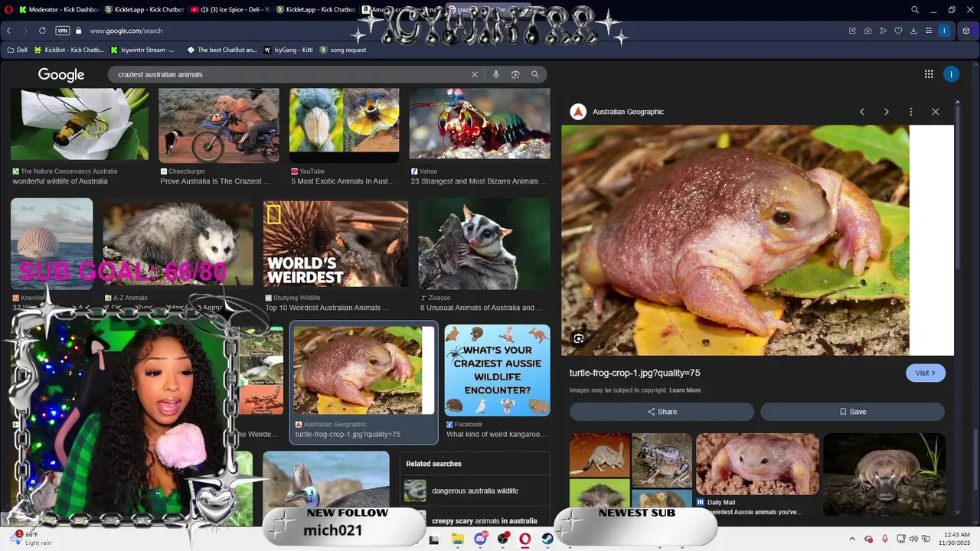Open three-dot options in image preview panel
This screenshot has width=980, height=551.
pyautogui.click(x=911, y=112)
